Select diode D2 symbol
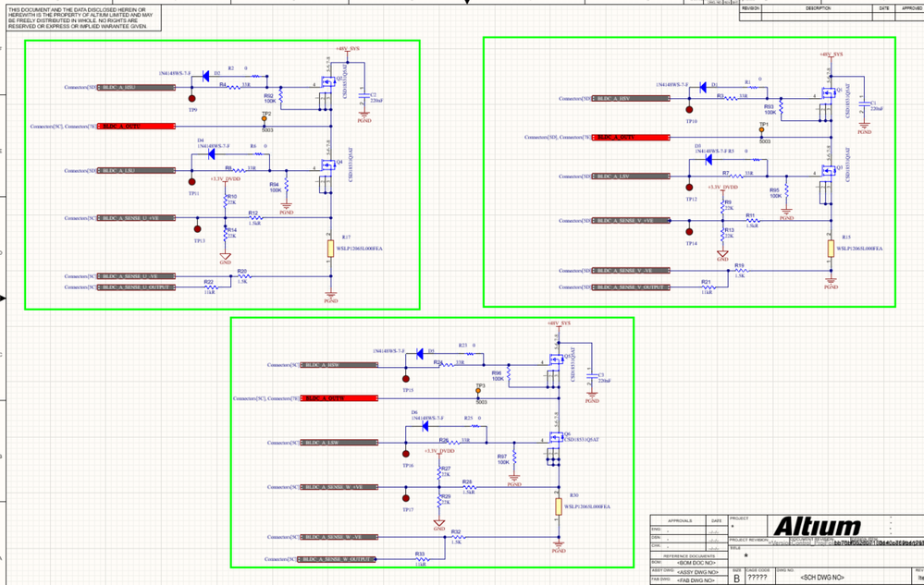 tap(205, 76)
